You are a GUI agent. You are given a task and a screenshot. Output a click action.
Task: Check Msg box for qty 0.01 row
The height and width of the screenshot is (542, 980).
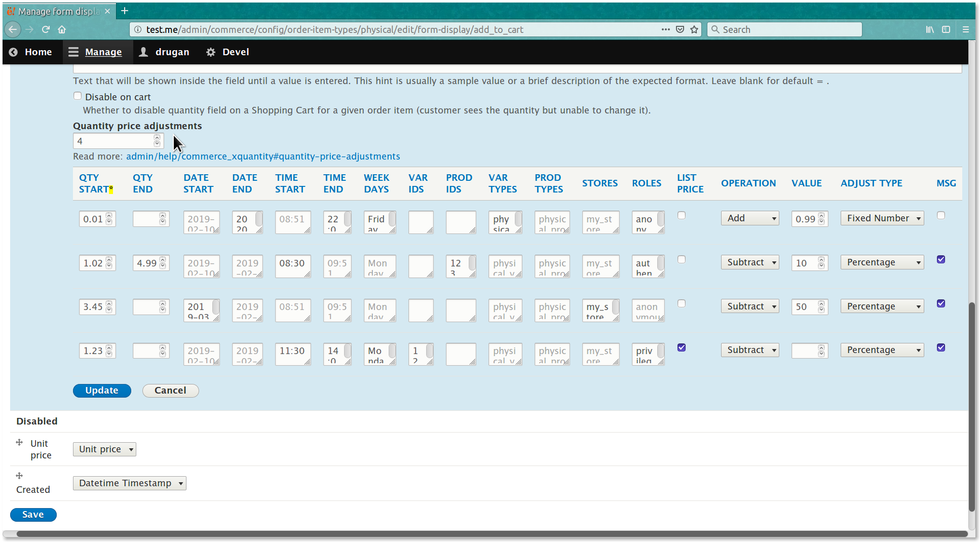[x=941, y=215]
